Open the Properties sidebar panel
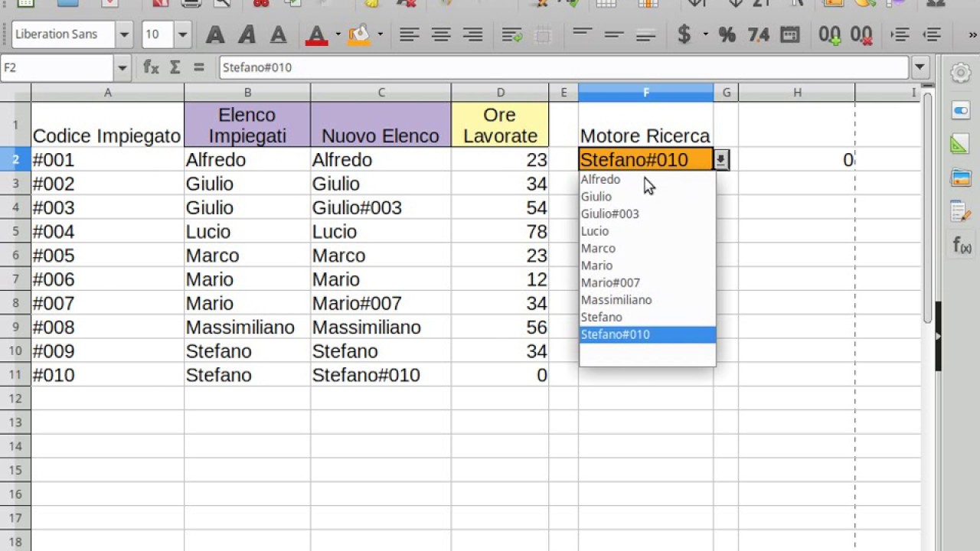This screenshot has height=551, width=980. pyautogui.click(x=961, y=110)
